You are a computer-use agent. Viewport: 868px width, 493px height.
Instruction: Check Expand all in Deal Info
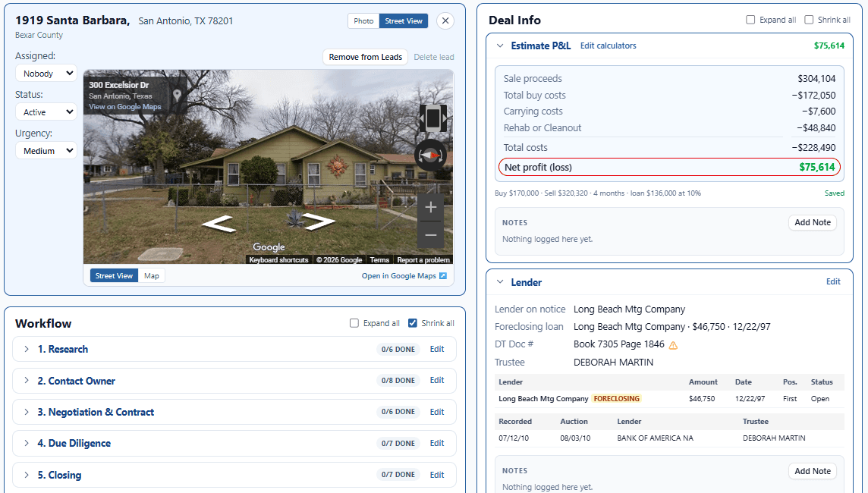point(750,20)
